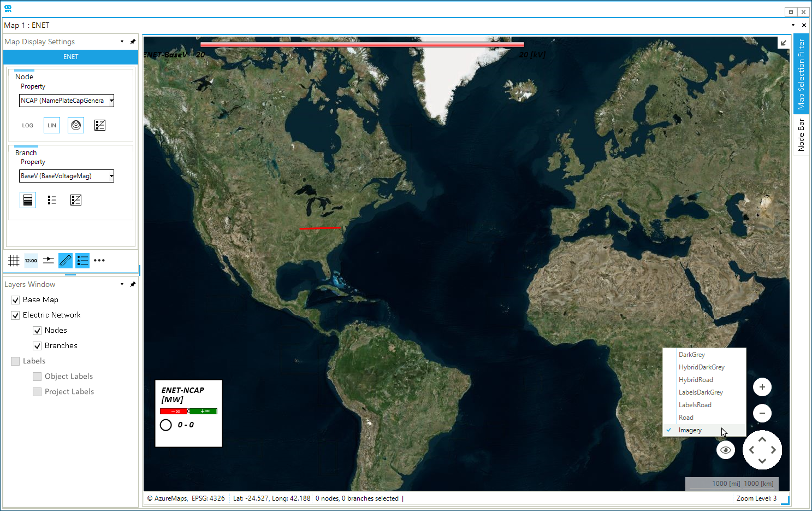
Task: Select the LOG scale button for nodes
Action: coord(28,125)
